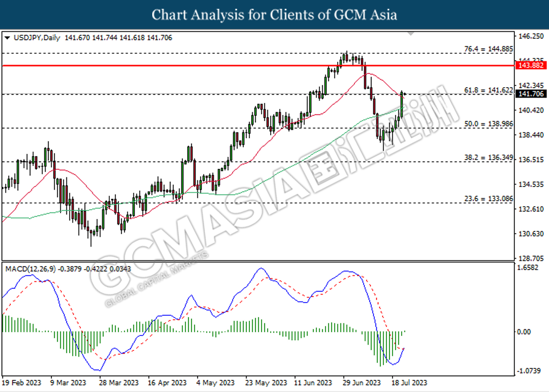Screen dimensions: 549x392
Task: Click the 138.440 price axis value
Action: (x=531, y=135)
